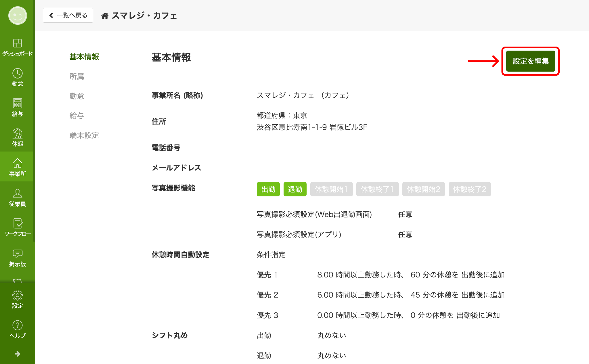Toggle the 退勤 photo capture tag
Viewport: 589px width, 364px height.
[x=295, y=189]
